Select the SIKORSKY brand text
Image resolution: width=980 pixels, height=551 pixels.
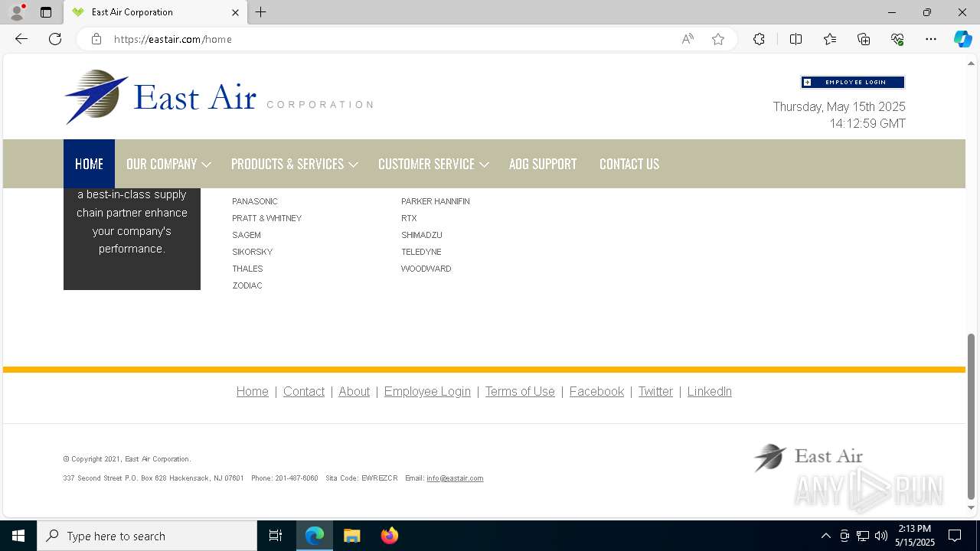click(252, 252)
